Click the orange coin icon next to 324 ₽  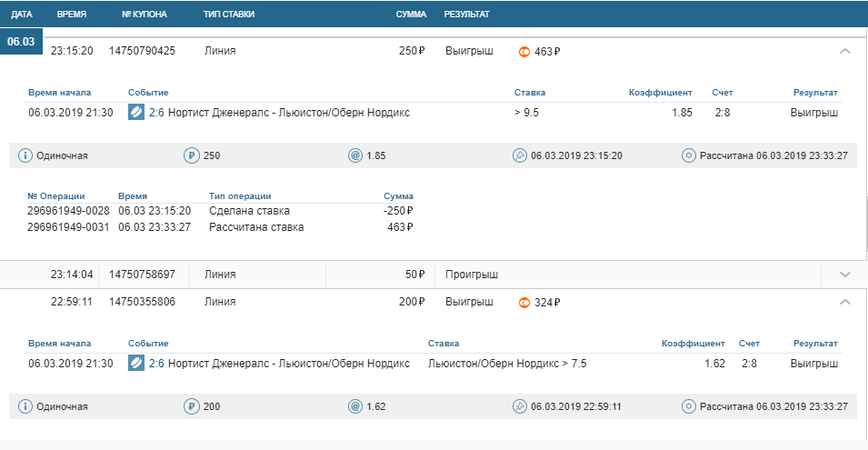[524, 302]
